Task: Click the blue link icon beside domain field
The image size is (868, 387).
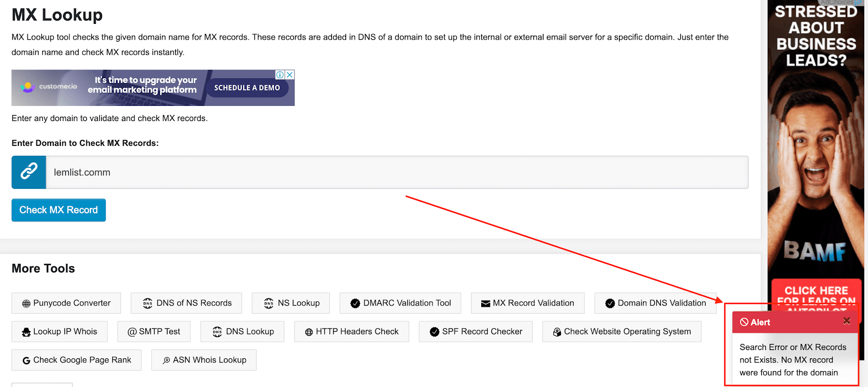Action: pyautogui.click(x=29, y=173)
